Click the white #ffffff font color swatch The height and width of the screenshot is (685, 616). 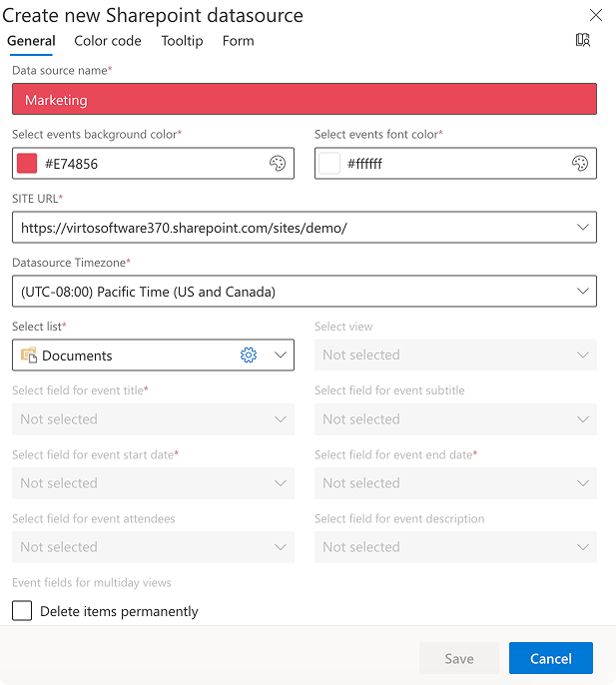tap(329, 164)
